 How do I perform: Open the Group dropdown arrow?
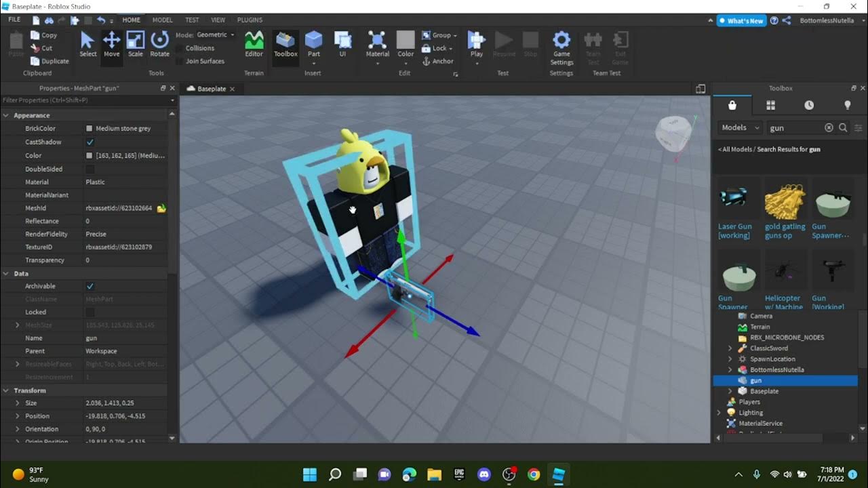pyautogui.click(x=455, y=35)
